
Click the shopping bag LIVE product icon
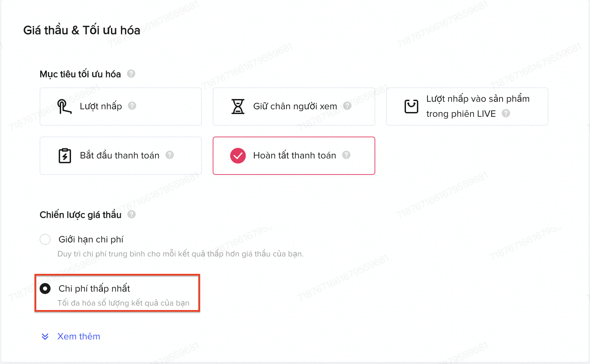pyautogui.click(x=411, y=107)
